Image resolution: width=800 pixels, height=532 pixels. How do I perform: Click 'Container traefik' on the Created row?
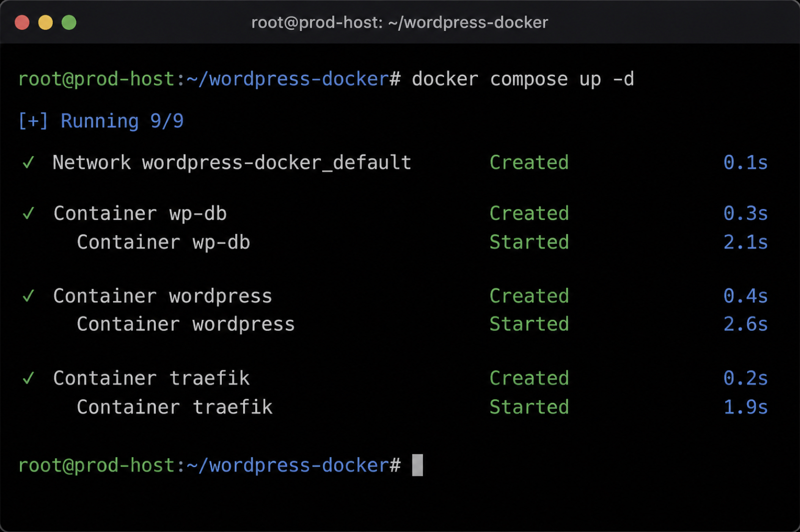click(151, 378)
